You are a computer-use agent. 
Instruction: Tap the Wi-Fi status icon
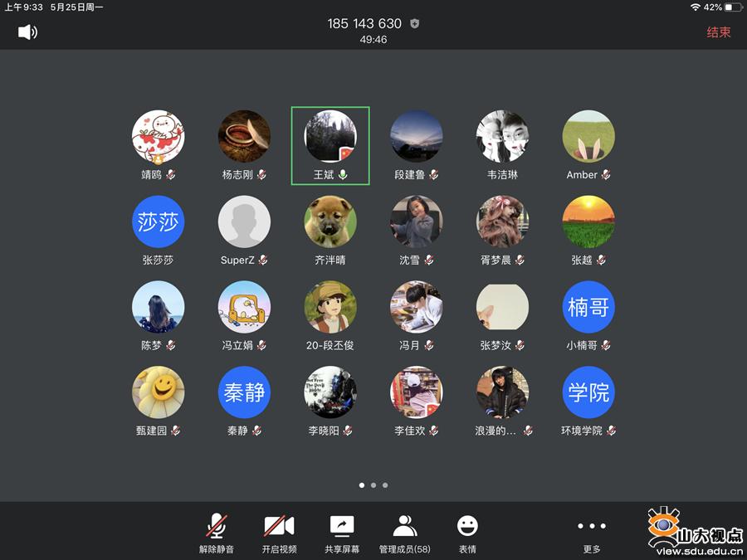coord(696,7)
